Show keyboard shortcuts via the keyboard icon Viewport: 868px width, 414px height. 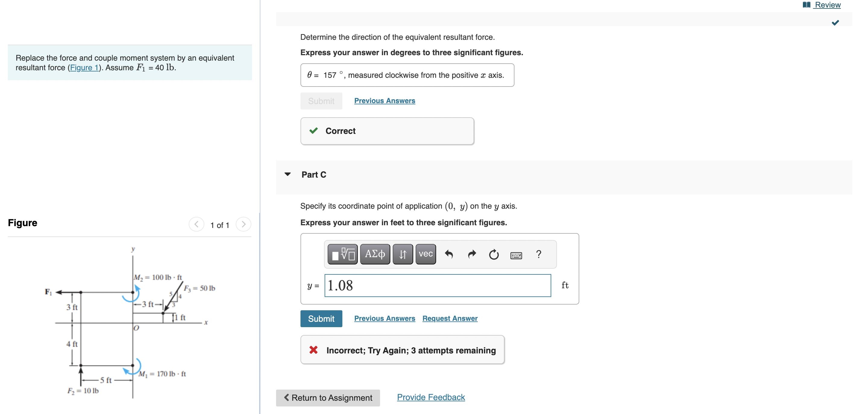516,255
